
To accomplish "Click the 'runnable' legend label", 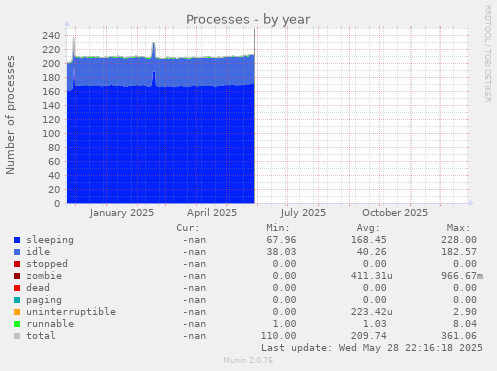I will pyautogui.click(x=50, y=324).
